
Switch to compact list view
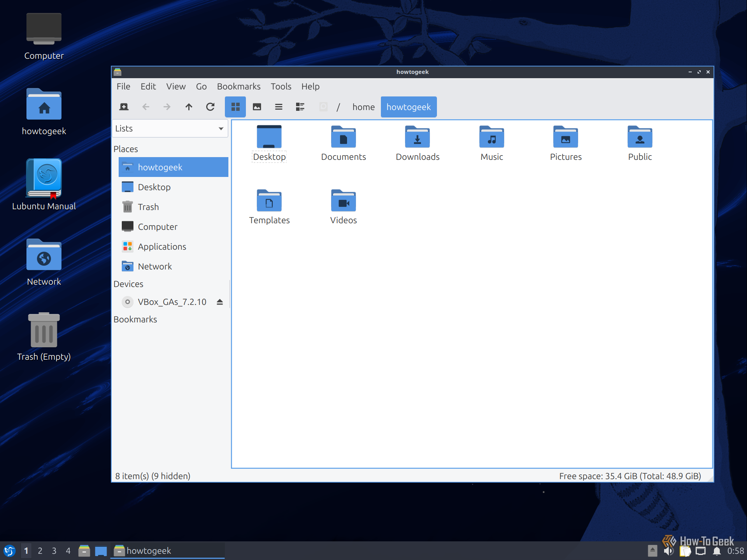coord(279,107)
